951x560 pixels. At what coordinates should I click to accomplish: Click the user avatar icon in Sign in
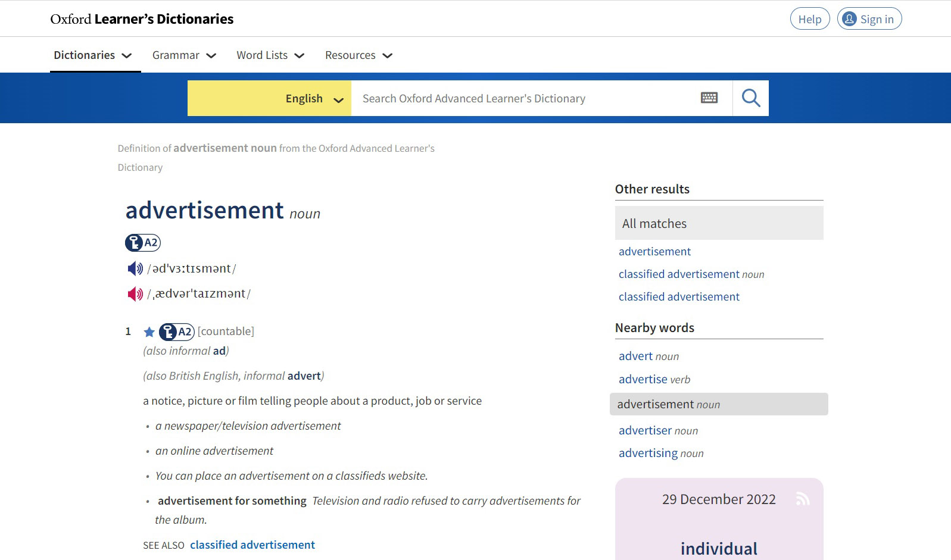click(x=850, y=19)
